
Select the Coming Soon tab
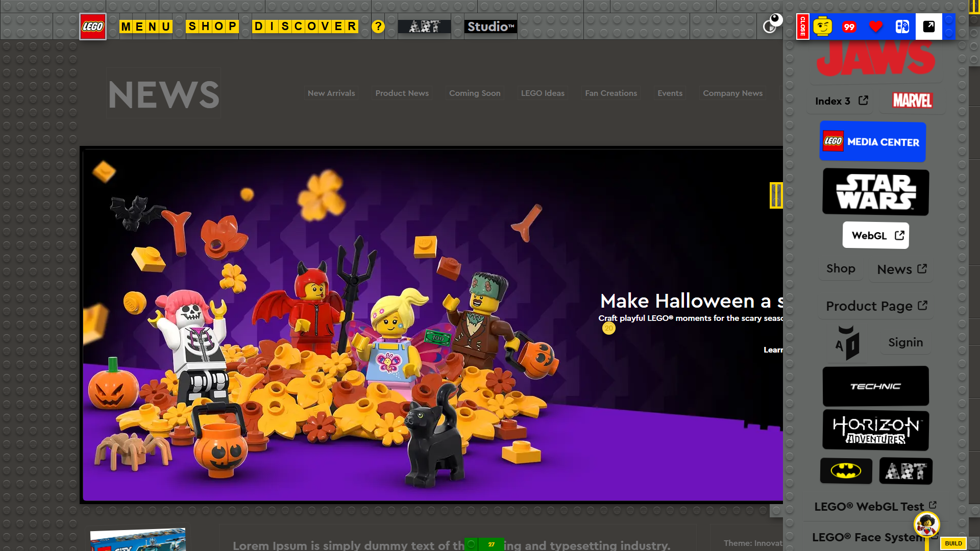click(475, 93)
